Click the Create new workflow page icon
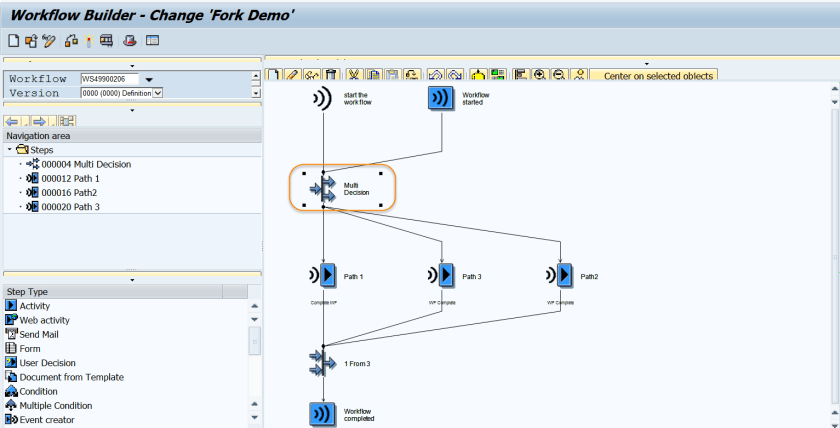The width and height of the screenshot is (840, 428). [x=14, y=41]
